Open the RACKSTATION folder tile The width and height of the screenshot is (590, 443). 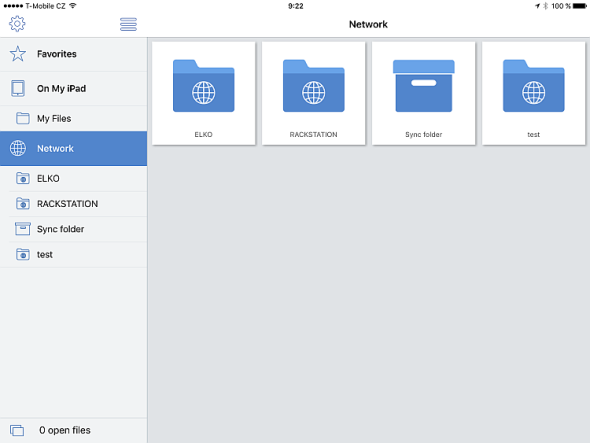pos(313,93)
